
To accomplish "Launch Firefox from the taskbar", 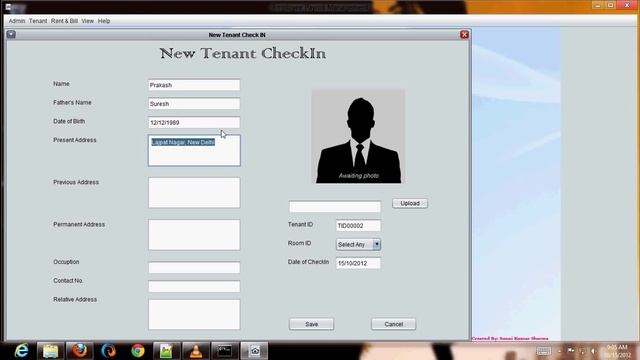I will 80,351.
